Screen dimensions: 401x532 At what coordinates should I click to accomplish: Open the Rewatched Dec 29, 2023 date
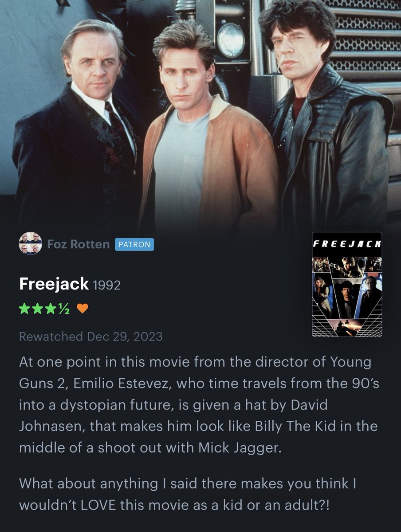[90, 336]
